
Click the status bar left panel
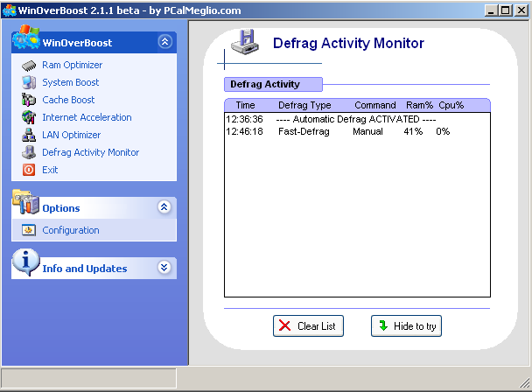tap(89, 378)
